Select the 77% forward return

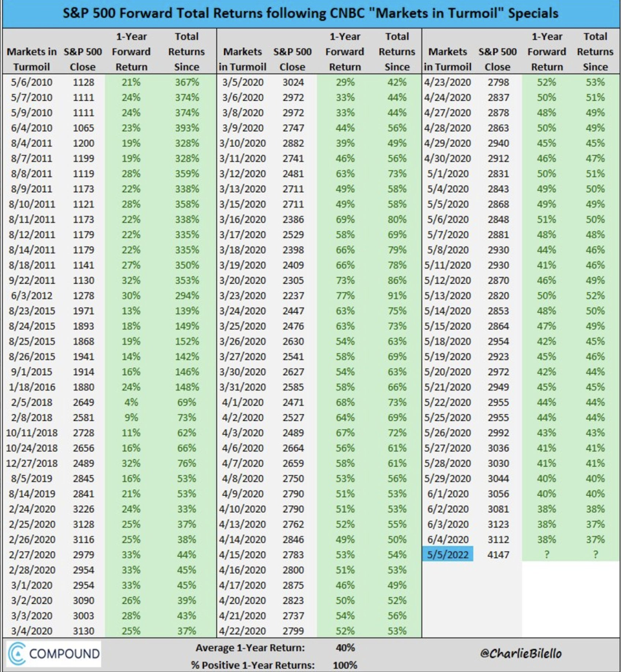pos(345,296)
